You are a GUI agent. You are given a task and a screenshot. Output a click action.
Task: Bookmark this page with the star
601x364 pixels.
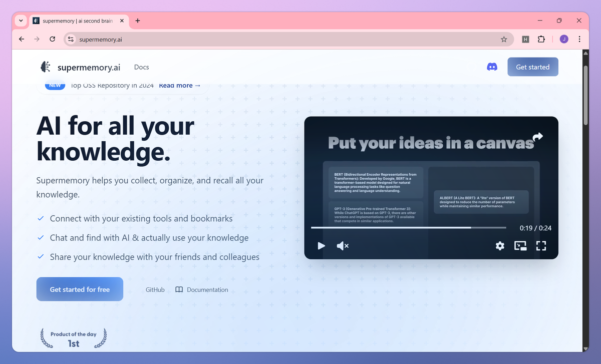click(x=504, y=39)
